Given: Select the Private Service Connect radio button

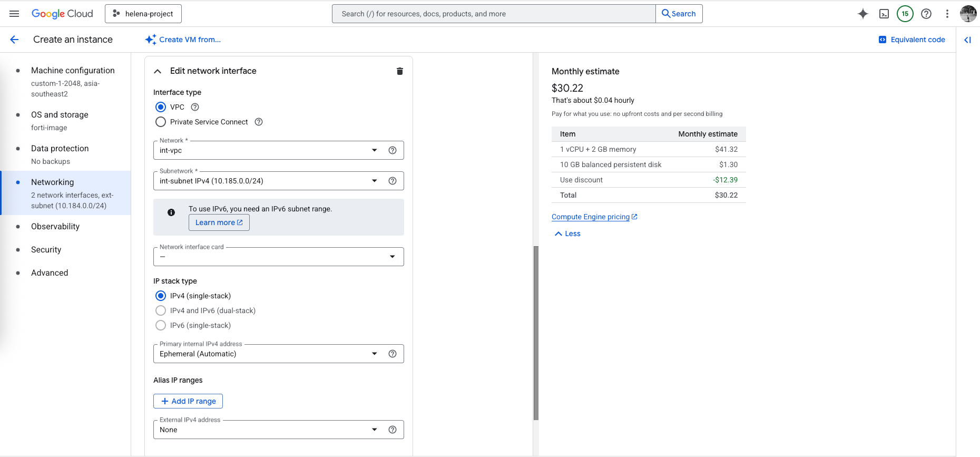Looking at the screenshot, I should tap(161, 122).
